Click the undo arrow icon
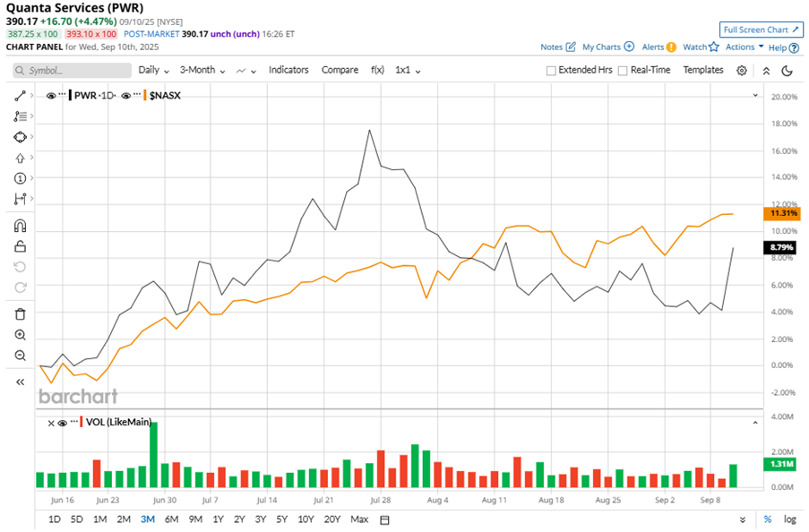809x532 pixels. pyautogui.click(x=20, y=267)
